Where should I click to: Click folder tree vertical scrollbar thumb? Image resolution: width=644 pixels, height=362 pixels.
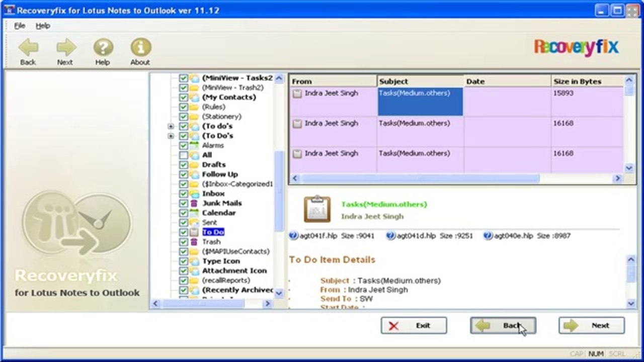[x=279, y=191]
